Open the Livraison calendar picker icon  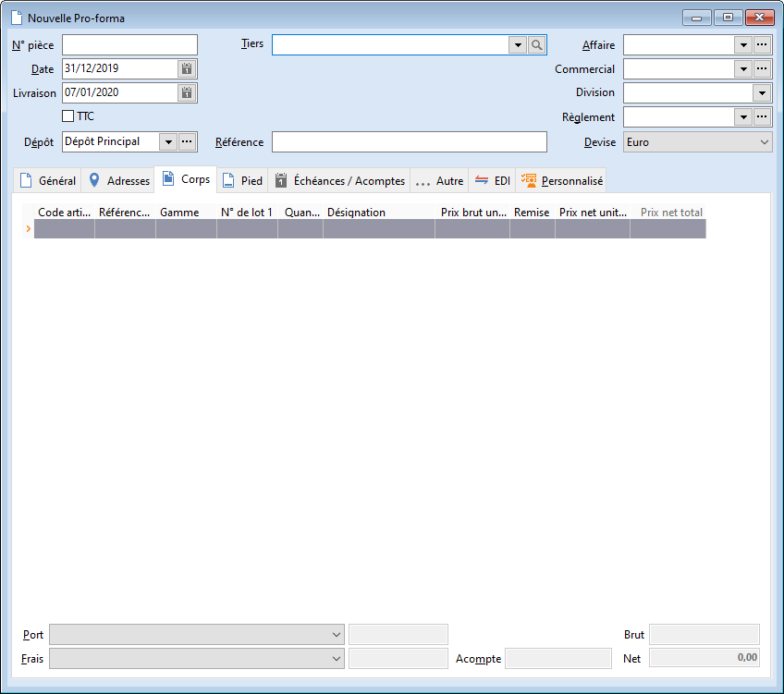click(186, 92)
